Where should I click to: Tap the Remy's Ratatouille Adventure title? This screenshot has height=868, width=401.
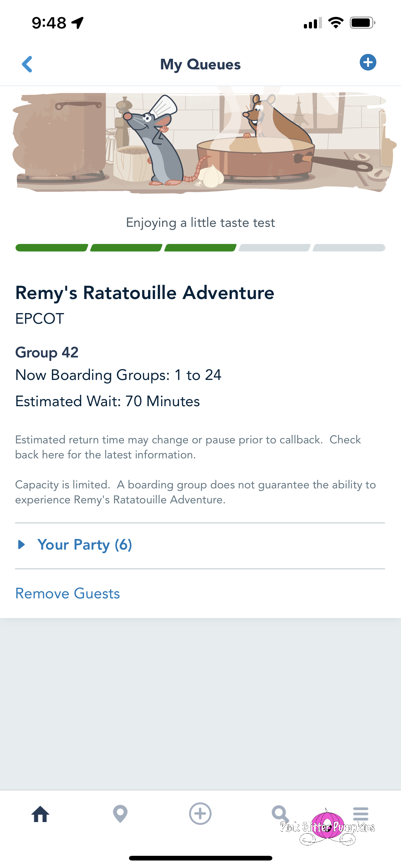pos(145,292)
